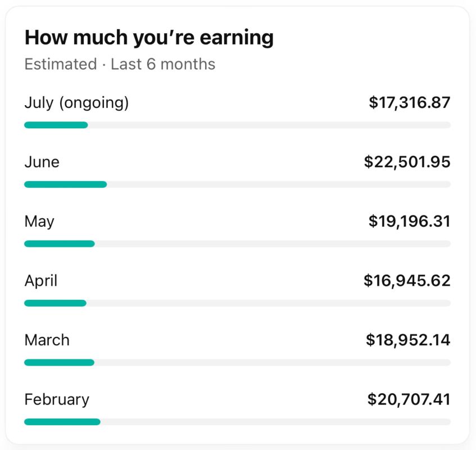Click April's earnings progress bar
476x450 pixels.
click(x=237, y=303)
